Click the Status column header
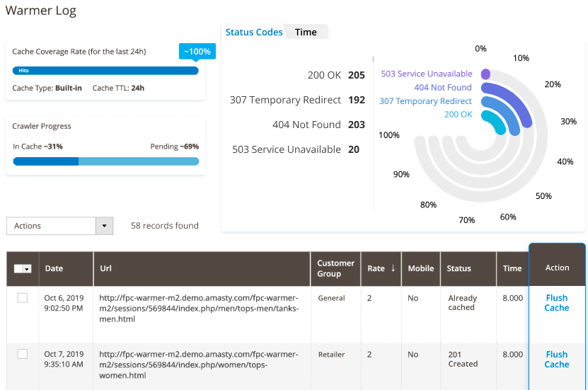Viewport: 588px width, 390px height. pos(459,268)
